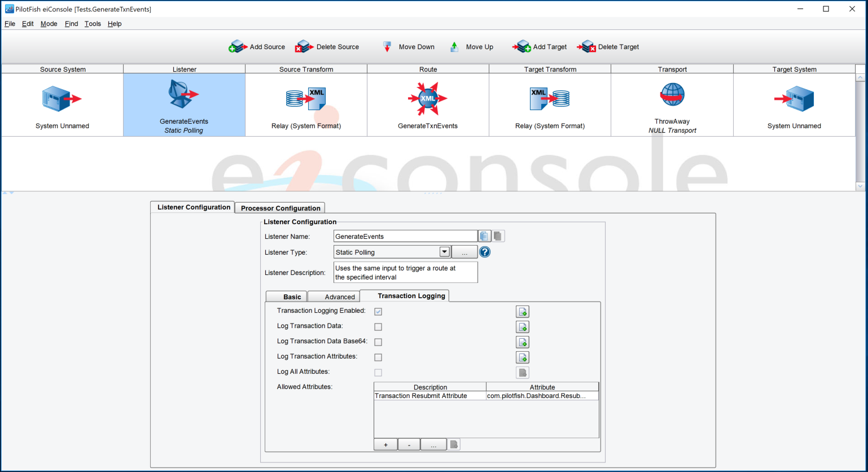The image size is (868, 472).
Task: Open the Listener Type dropdown arrow
Action: click(444, 252)
